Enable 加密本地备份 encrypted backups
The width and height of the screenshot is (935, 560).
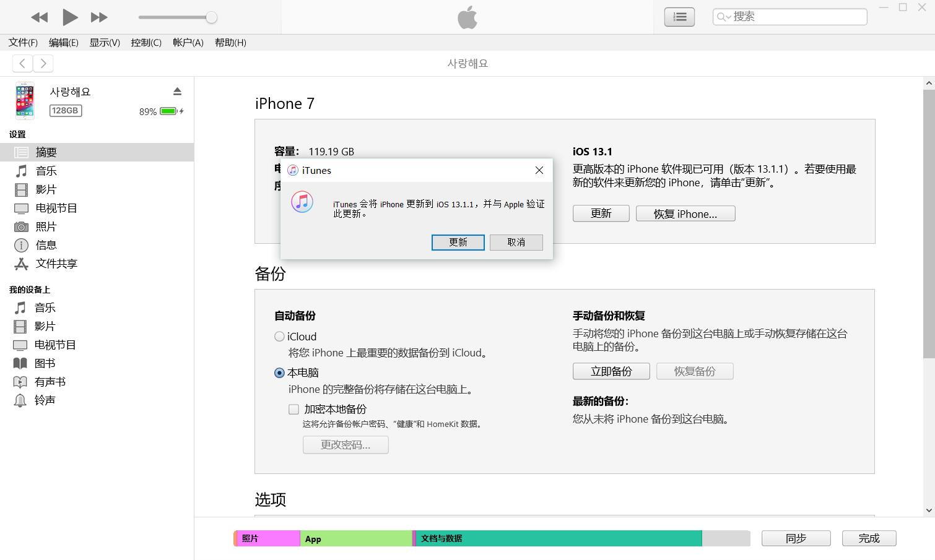(x=294, y=409)
